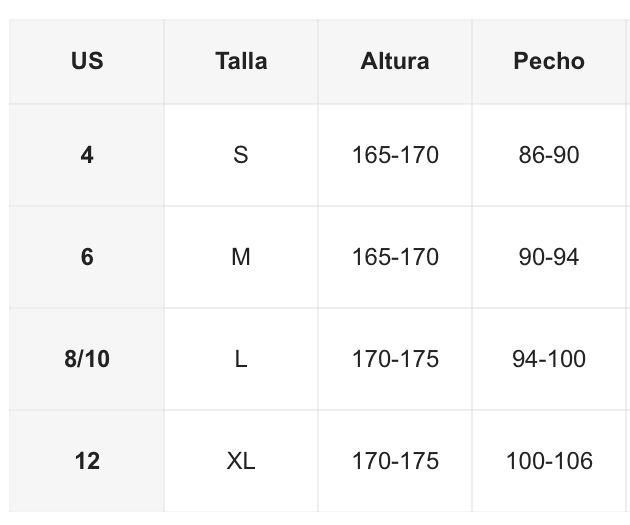Select the US size 12 cell
Image resolution: width=630 pixels, height=525 pixels.
pyautogui.click(x=87, y=461)
